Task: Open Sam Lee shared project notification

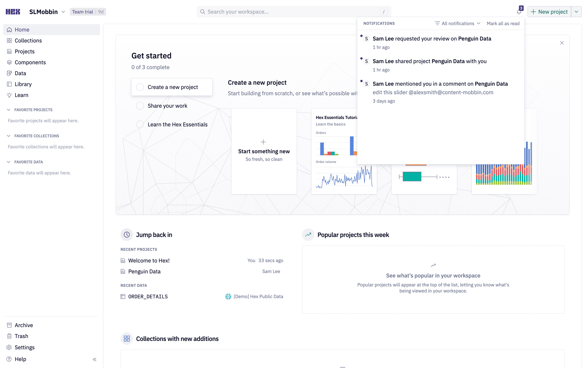Action: pos(441,65)
